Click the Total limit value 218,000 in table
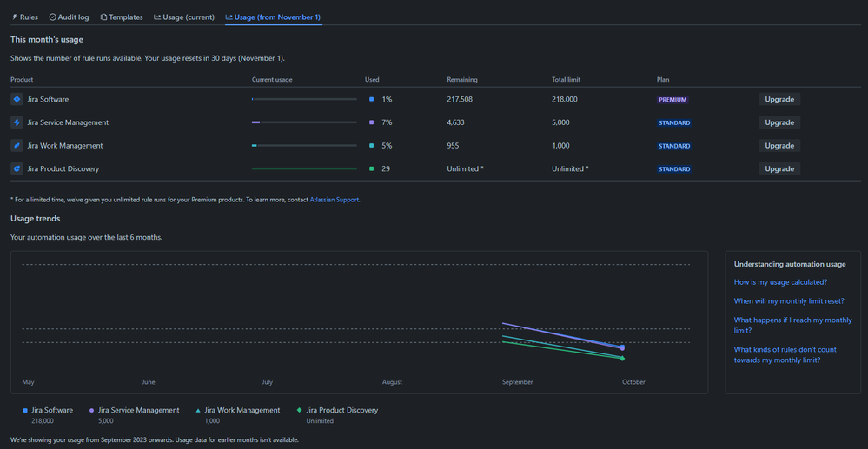 coord(565,100)
